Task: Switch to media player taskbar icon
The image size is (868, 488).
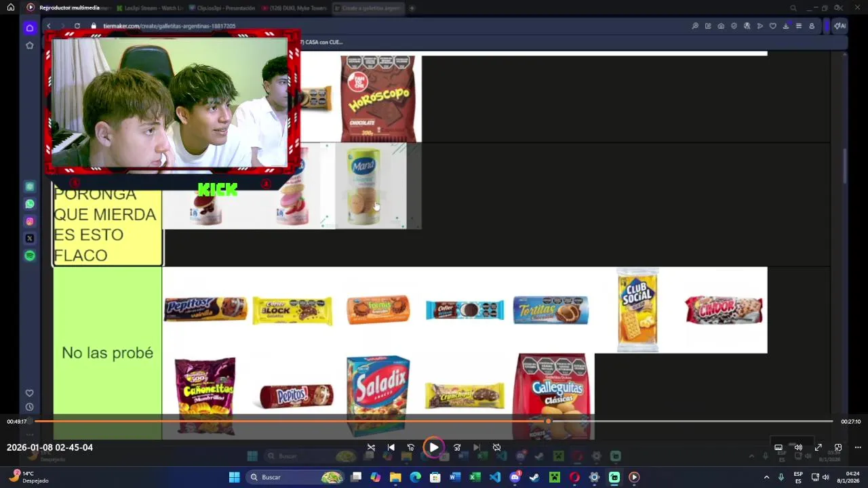Action: (634, 477)
